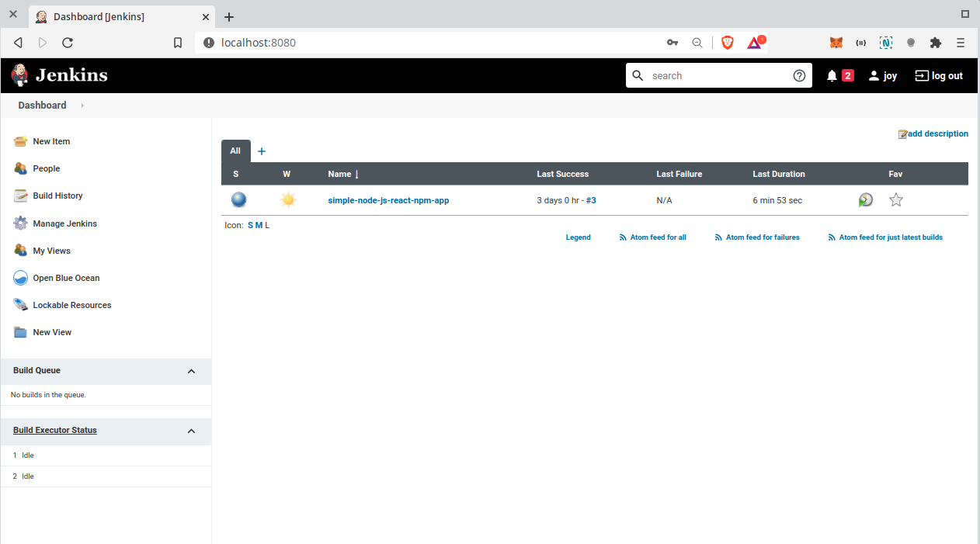Viewport: 980px width, 544px height.
Task: Open Manage Jenkins gear icon
Action: point(21,223)
